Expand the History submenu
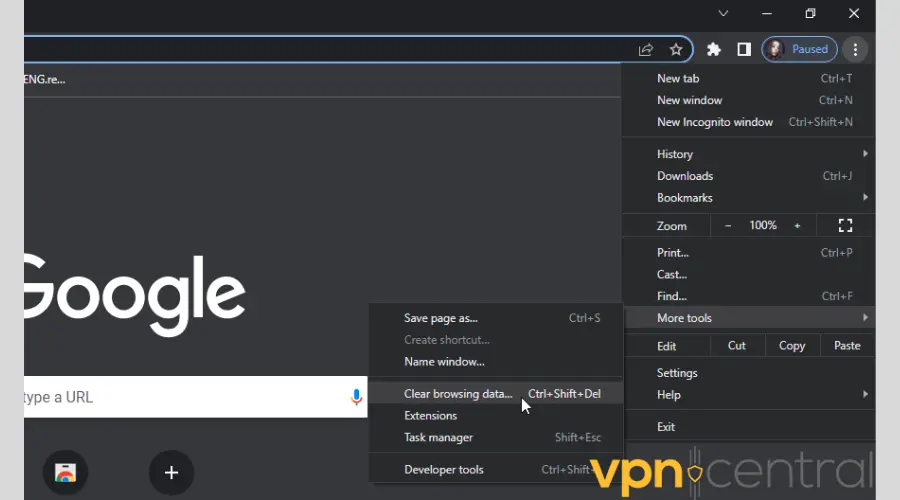This screenshot has height=500, width=900. click(748, 154)
